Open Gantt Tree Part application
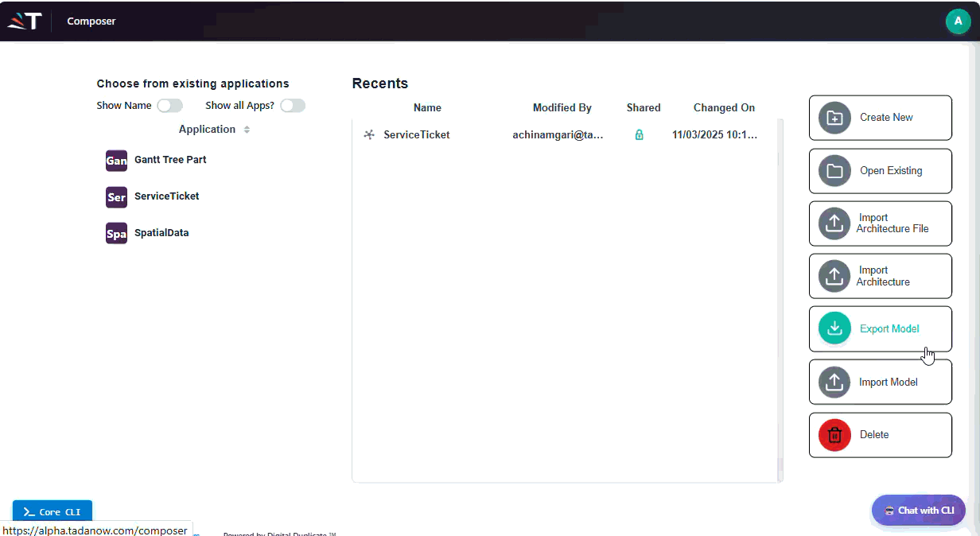 (x=170, y=160)
